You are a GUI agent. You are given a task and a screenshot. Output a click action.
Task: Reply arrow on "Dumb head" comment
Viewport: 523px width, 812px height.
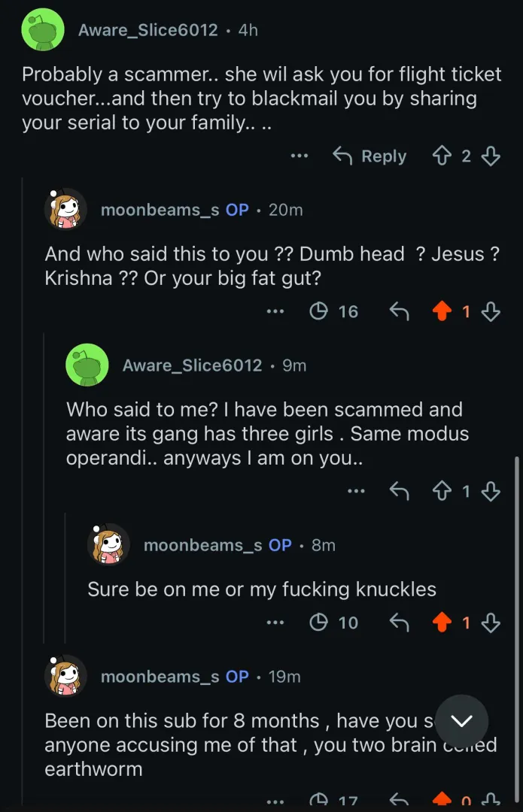[398, 311]
